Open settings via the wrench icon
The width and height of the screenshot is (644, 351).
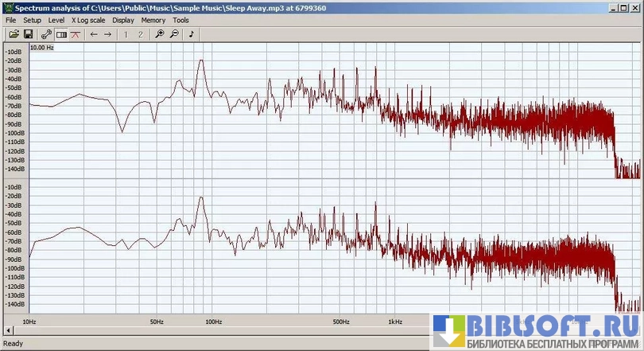tap(46, 34)
